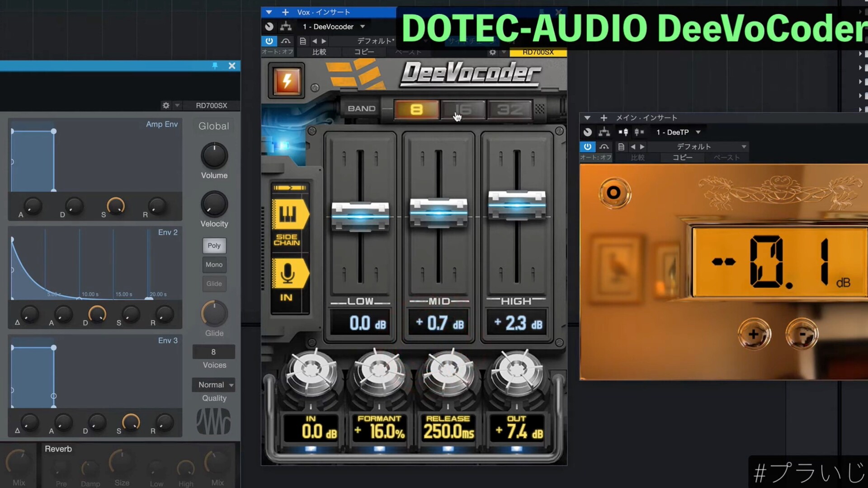
Task: Open the 1 - DeeVocoder plugin dropdown
Action: coord(334,27)
